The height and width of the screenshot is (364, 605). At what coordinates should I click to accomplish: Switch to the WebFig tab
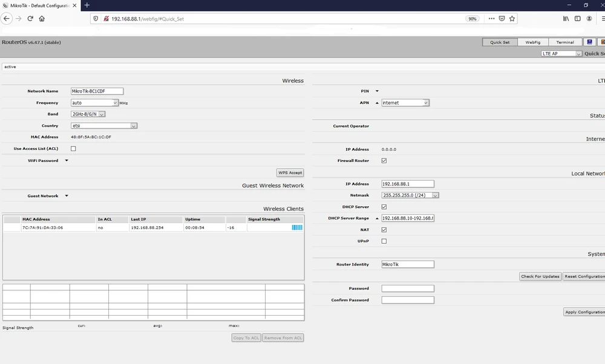click(532, 42)
